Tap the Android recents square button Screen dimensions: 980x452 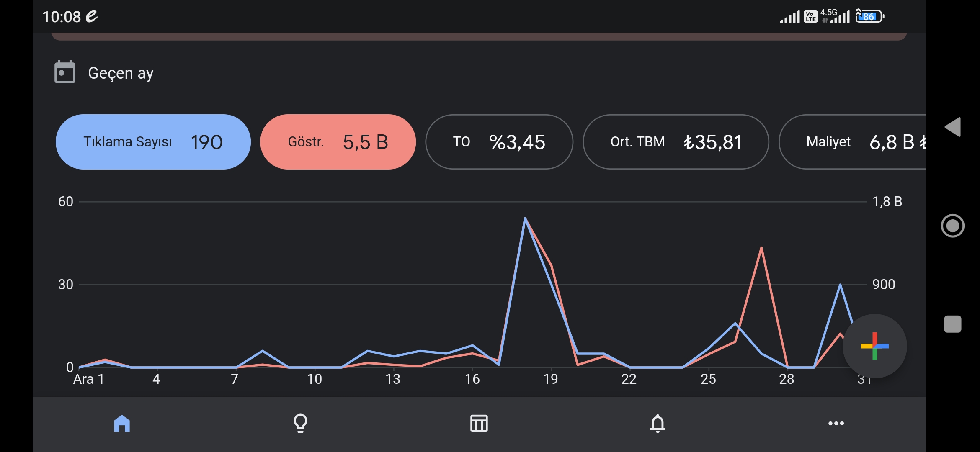coord(953,324)
